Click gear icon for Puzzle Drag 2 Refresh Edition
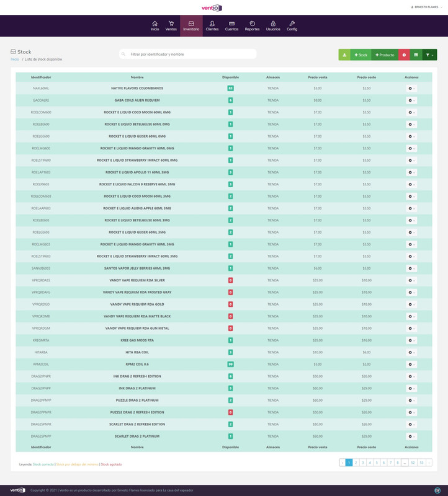This screenshot has width=448, height=496. 411,412
